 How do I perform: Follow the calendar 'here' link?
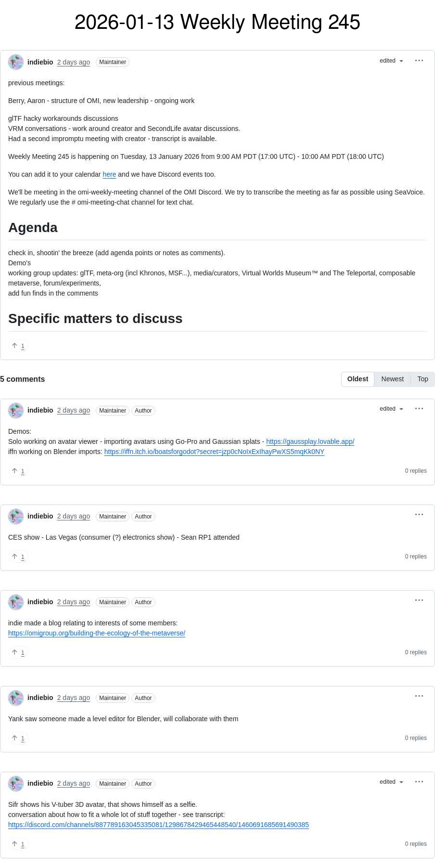click(109, 174)
